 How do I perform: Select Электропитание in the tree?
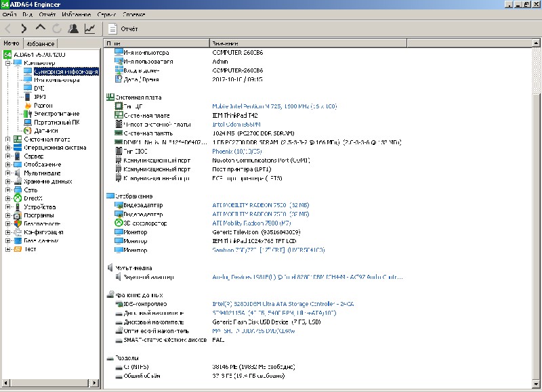pos(56,114)
